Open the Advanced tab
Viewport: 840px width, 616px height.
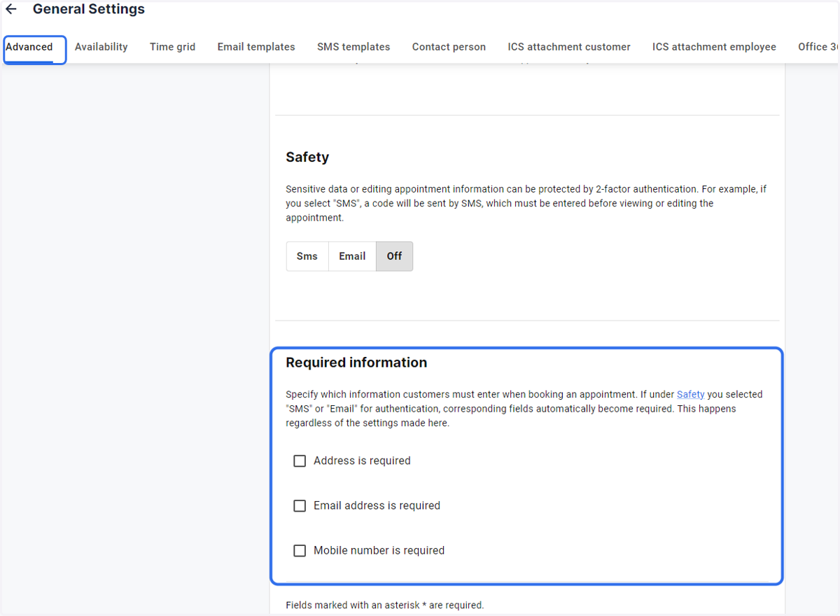(29, 47)
